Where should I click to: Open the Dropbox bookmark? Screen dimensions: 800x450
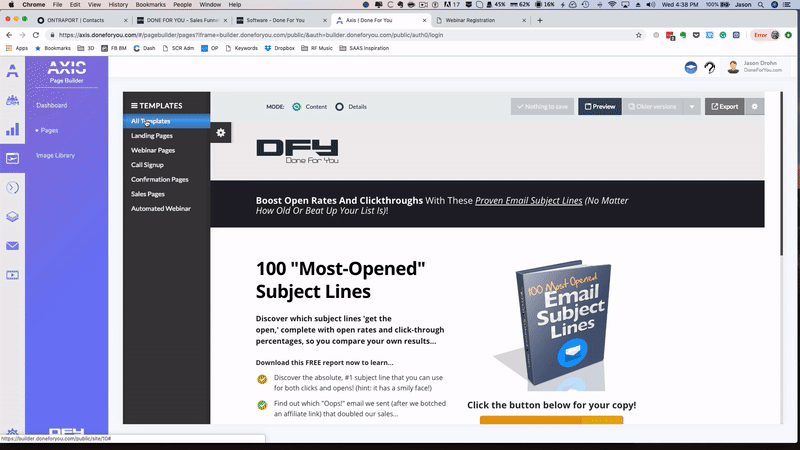click(x=280, y=48)
